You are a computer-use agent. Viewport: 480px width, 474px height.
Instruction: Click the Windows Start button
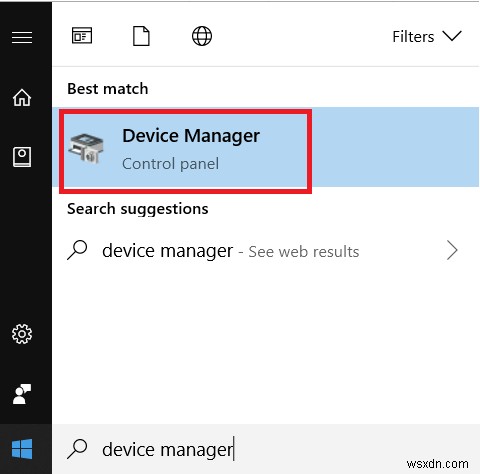tap(22, 449)
